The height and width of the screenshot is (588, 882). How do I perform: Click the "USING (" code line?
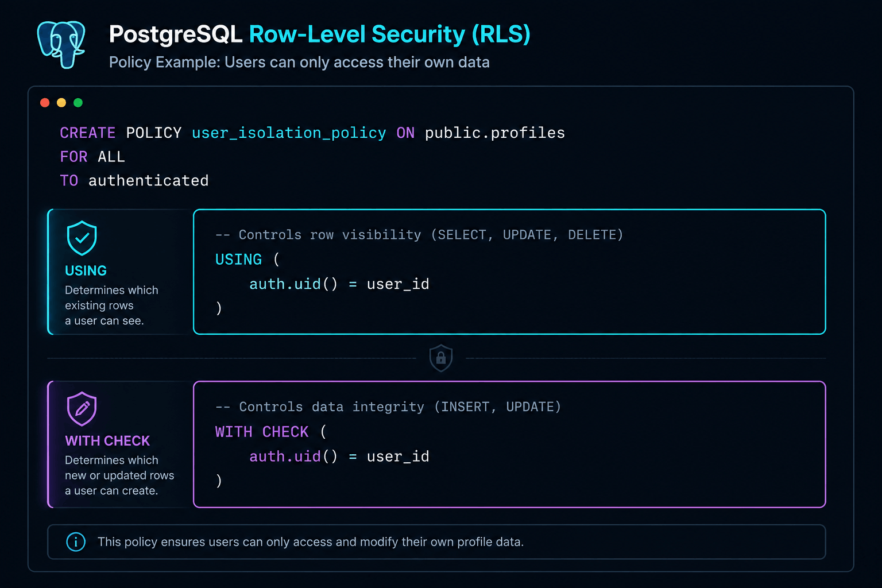click(x=247, y=260)
